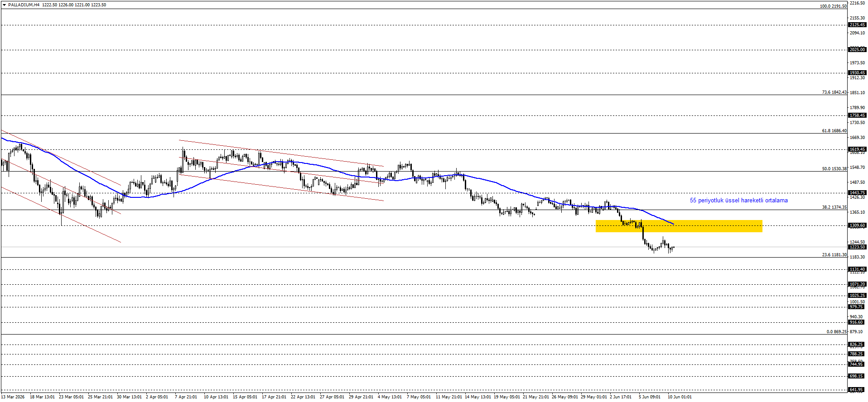This screenshot has width=868, height=402.
Task: Select the 1443.75 price level tag
Action: [857, 193]
